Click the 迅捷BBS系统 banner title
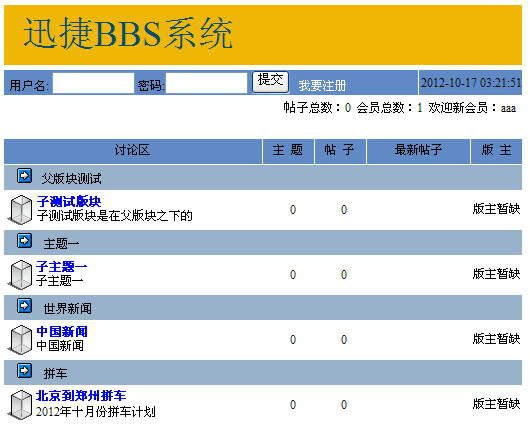This screenshot has height=427, width=530. point(128,34)
